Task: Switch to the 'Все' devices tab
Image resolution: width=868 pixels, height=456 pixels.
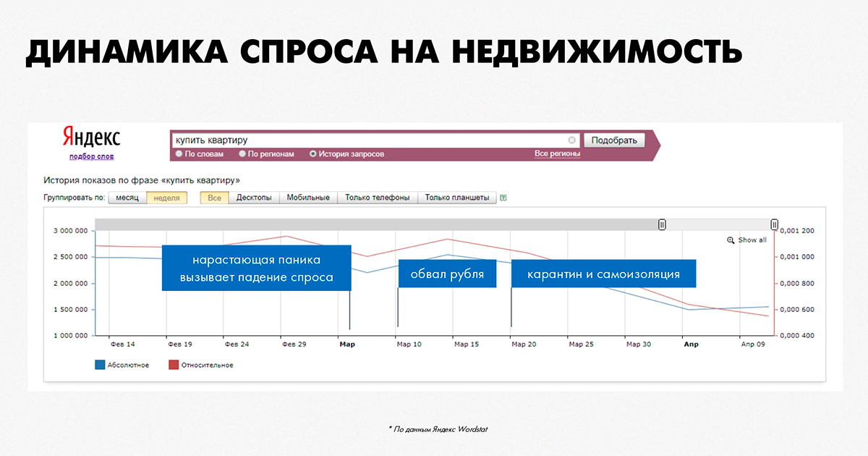Action: (214, 198)
